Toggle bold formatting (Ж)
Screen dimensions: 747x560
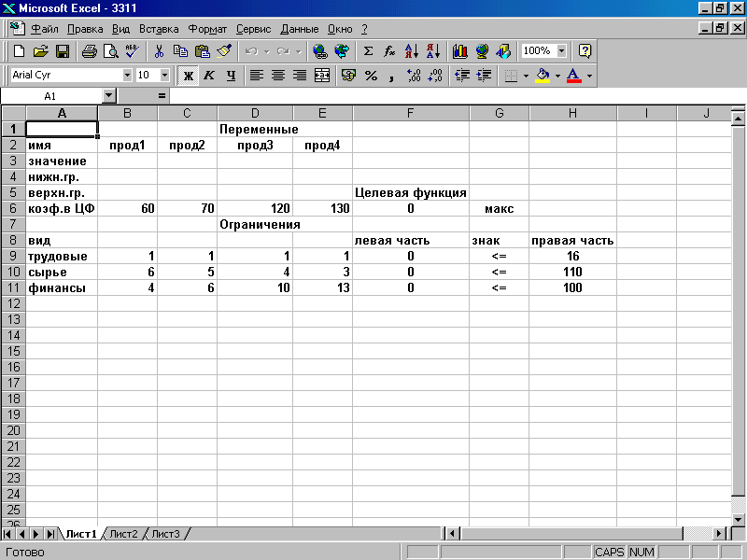(x=189, y=76)
